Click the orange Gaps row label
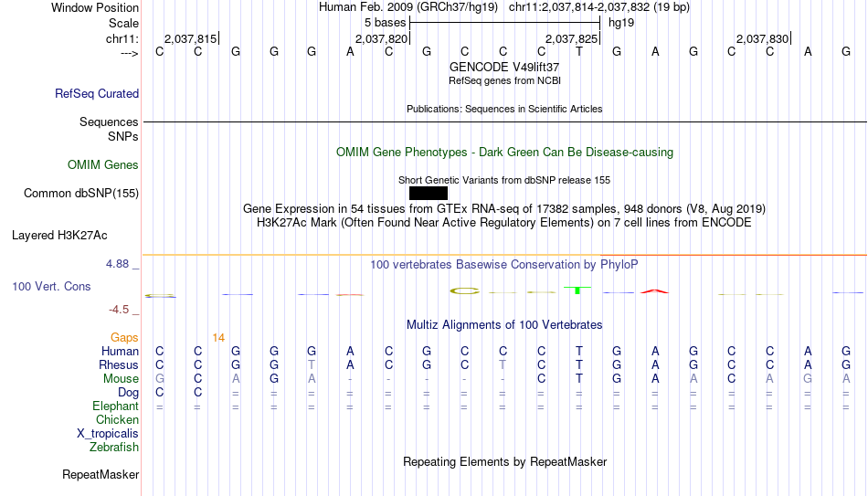The height and width of the screenshot is (496, 868). point(124,338)
